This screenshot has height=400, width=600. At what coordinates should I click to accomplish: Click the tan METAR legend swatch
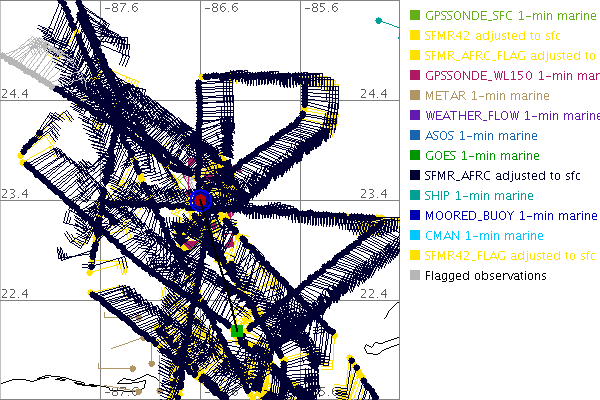pyautogui.click(x=415, y=95)
